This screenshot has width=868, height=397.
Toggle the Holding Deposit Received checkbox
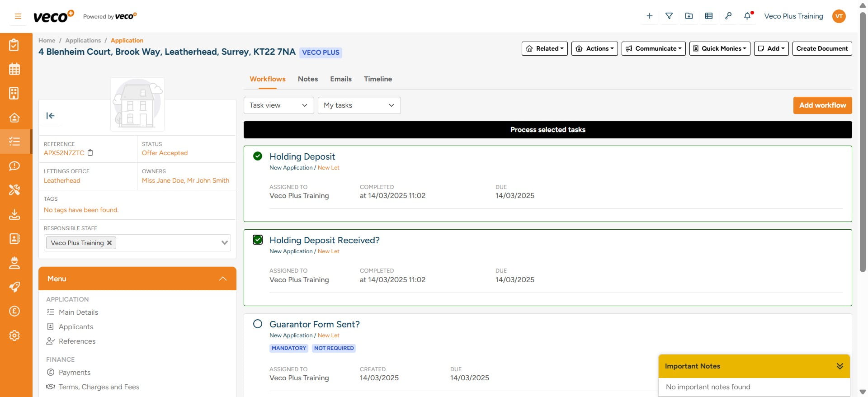point(258,240)
